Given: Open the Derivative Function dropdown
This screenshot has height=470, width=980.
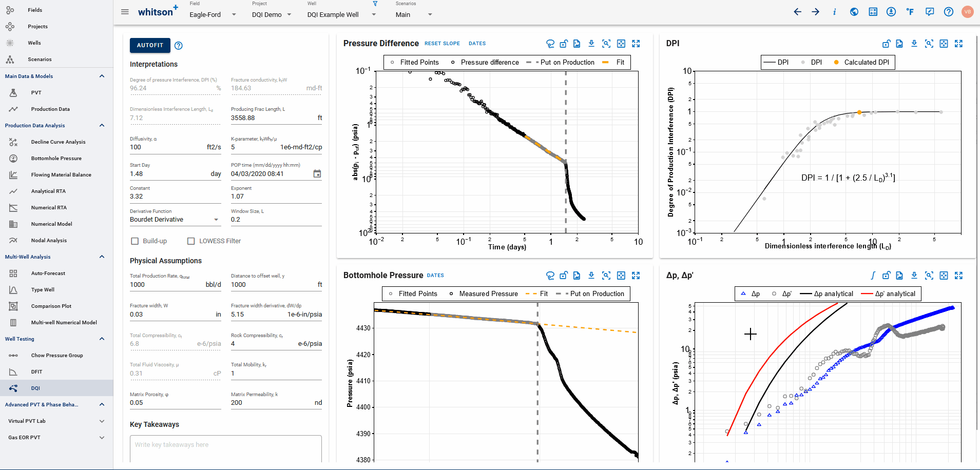Looking at the screenshot, I should pos(216,220).
